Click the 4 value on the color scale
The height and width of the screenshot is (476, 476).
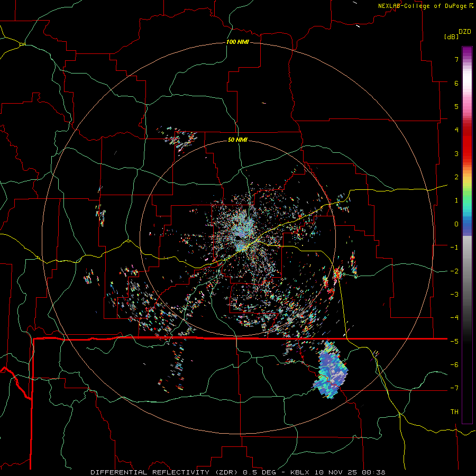coord(456,130)
